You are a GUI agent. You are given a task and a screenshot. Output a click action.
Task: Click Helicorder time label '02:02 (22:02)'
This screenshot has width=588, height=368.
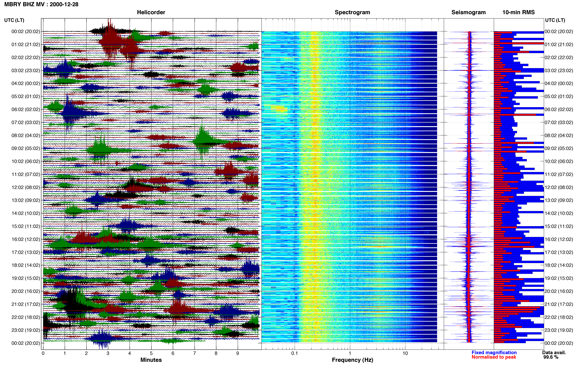pyautogui.click(x=26, y=57)
